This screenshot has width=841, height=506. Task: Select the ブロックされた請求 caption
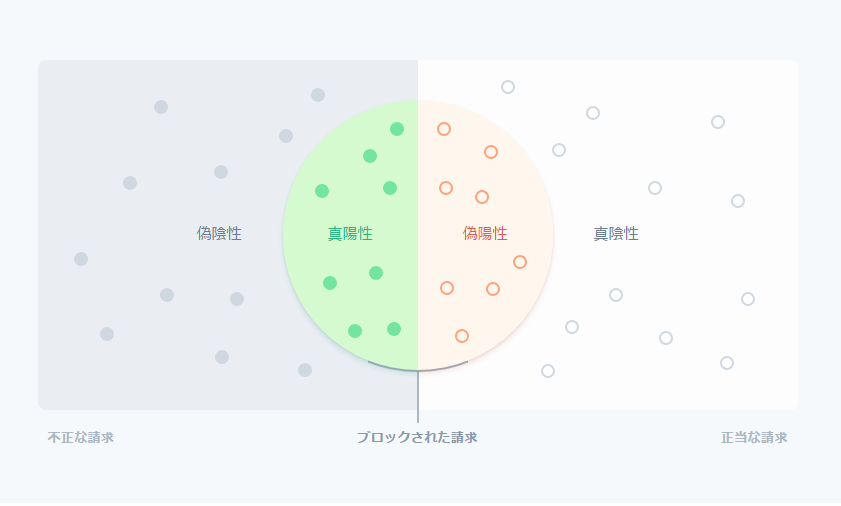point(417,437)
